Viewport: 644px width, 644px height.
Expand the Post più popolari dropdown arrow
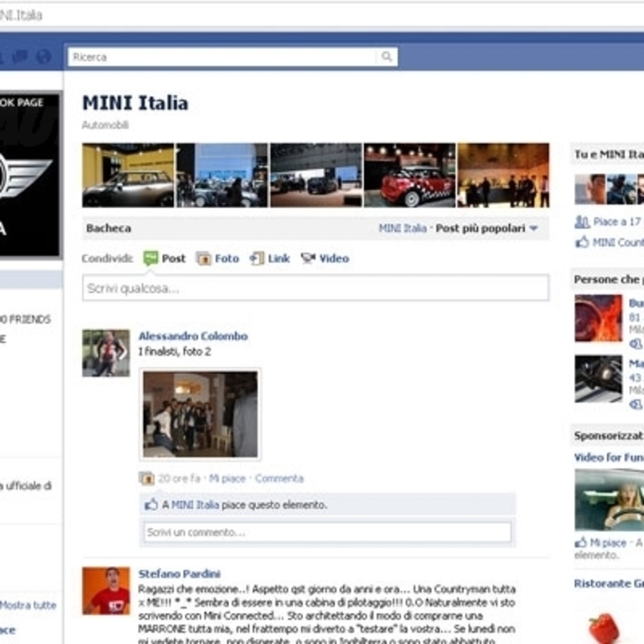tap(534, 229)
